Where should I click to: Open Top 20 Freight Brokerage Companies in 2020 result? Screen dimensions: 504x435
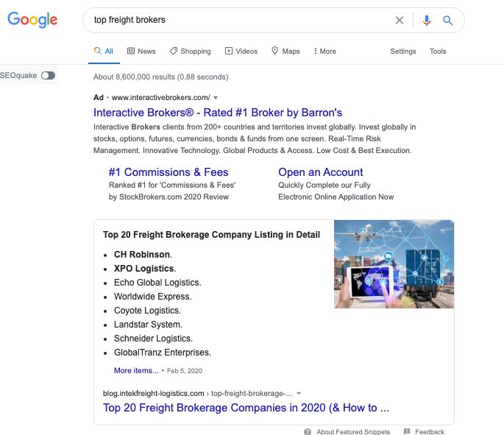pos(246,408)
